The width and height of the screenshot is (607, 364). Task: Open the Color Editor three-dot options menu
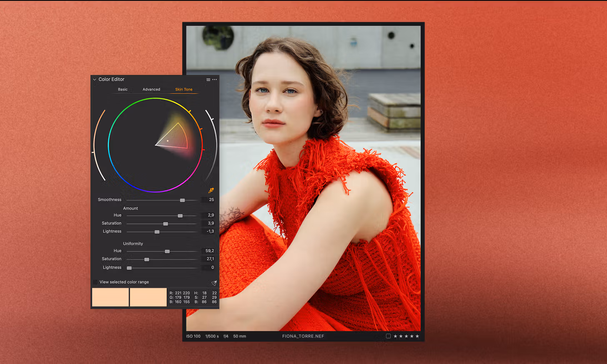pyautogui.click(x=215, y=80)
